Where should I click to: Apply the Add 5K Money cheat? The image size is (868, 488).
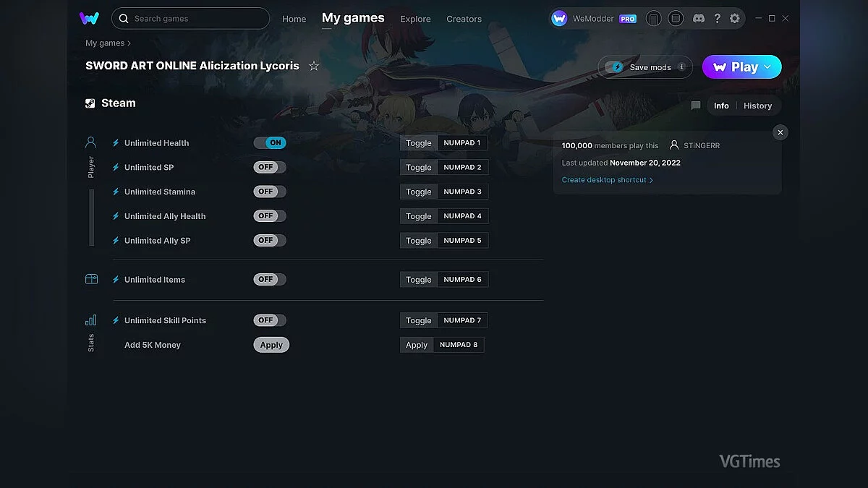(271, 345)
